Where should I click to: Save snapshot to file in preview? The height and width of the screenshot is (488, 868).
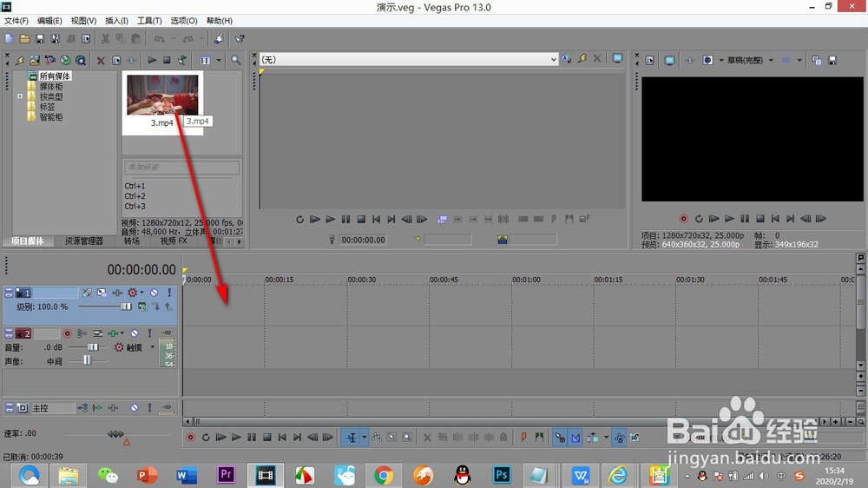click(832, 61)
